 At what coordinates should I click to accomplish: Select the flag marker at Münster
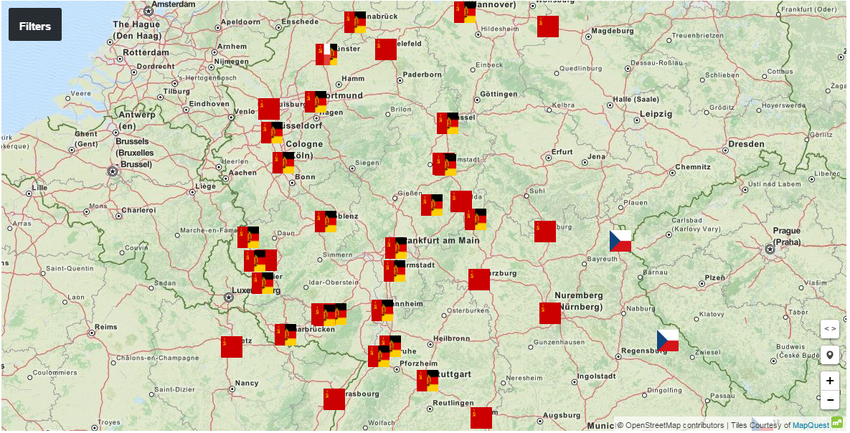(326, 54)
